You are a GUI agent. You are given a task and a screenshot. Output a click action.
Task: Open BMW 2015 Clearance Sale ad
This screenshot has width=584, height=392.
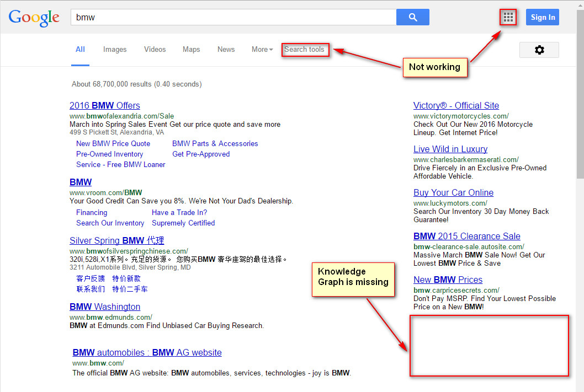[x=466, y=236]
